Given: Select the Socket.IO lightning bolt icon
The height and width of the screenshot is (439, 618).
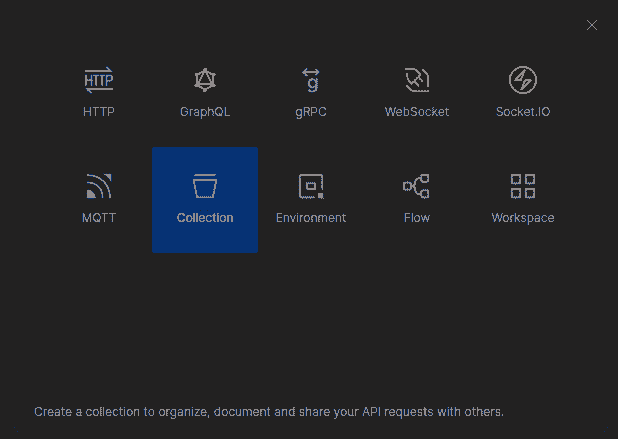Looking at the screenshot, I should (523, 80).
